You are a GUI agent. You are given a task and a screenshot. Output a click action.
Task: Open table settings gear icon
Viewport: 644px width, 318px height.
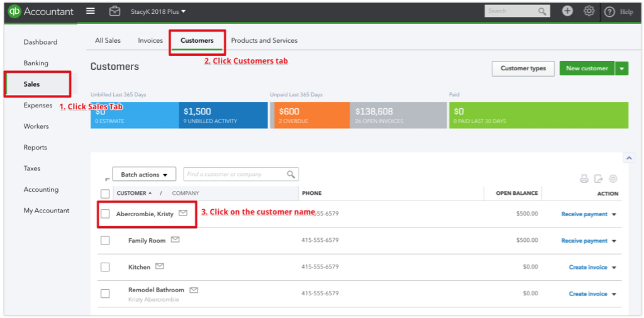click(x=613, y=178)
